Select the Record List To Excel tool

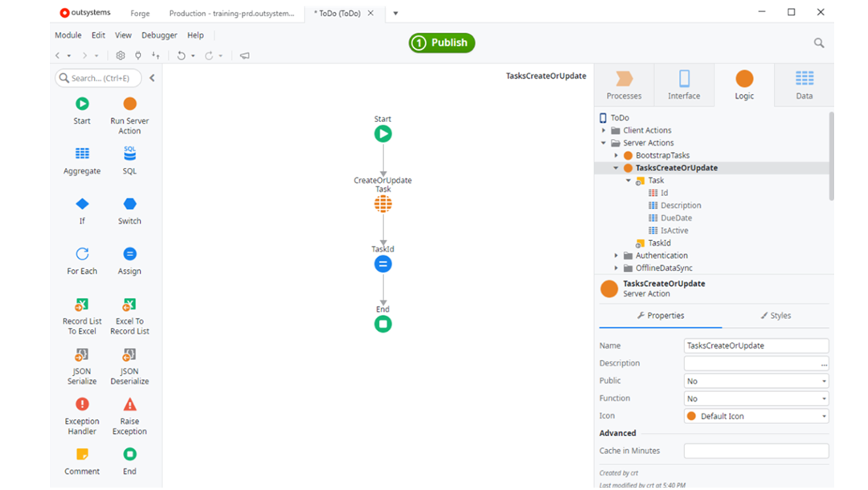pos(82,305)
